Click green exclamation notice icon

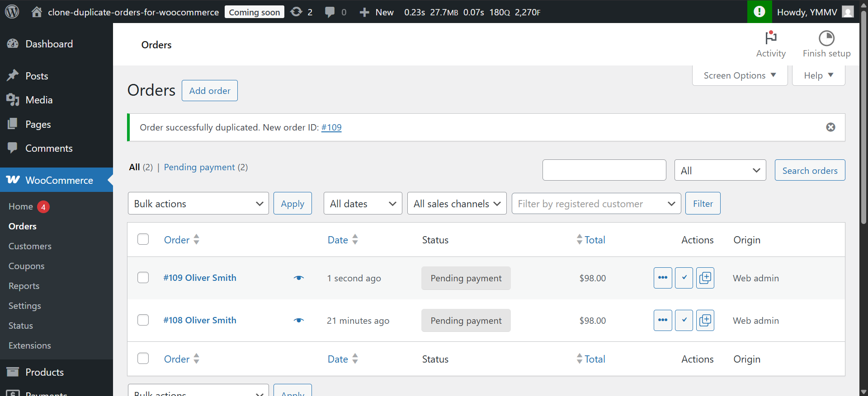759,12
